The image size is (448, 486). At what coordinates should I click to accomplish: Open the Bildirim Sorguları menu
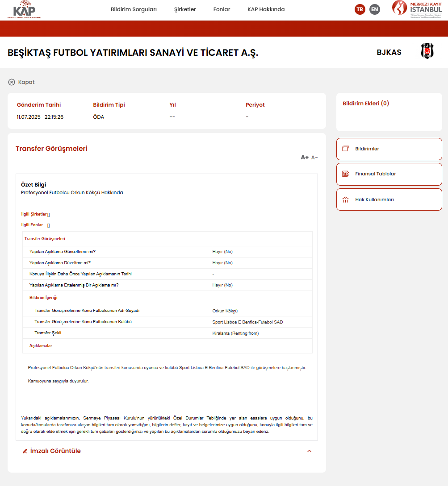(134, 9)
